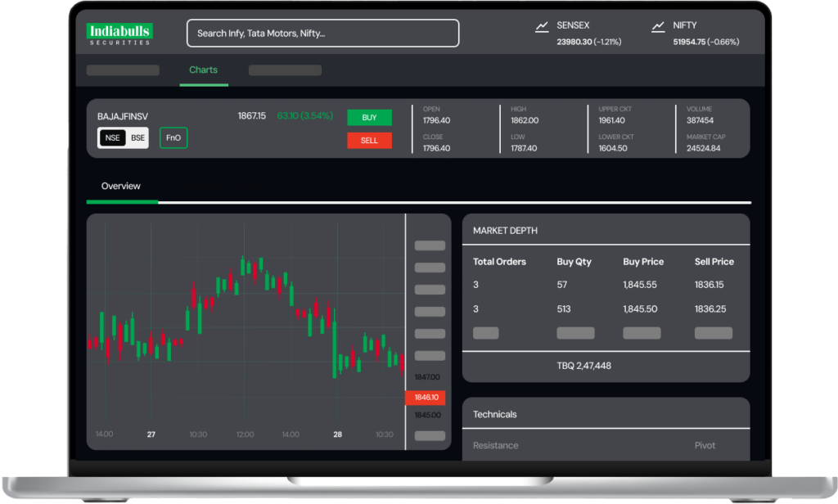Viewport: 838px width, 504px height.
Task: Click the Sell Price column header
Action: (x=714, y=262)
